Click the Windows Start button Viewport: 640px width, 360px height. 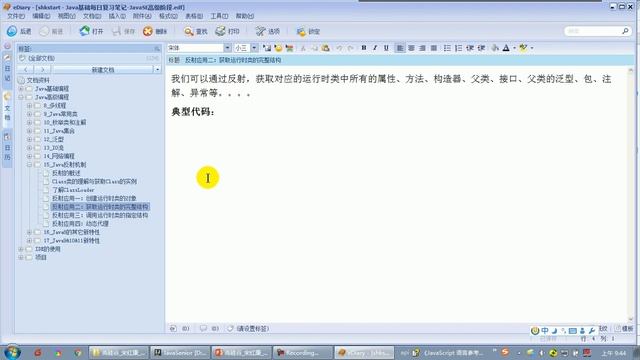pyautogui.click(x=12, y=352)
